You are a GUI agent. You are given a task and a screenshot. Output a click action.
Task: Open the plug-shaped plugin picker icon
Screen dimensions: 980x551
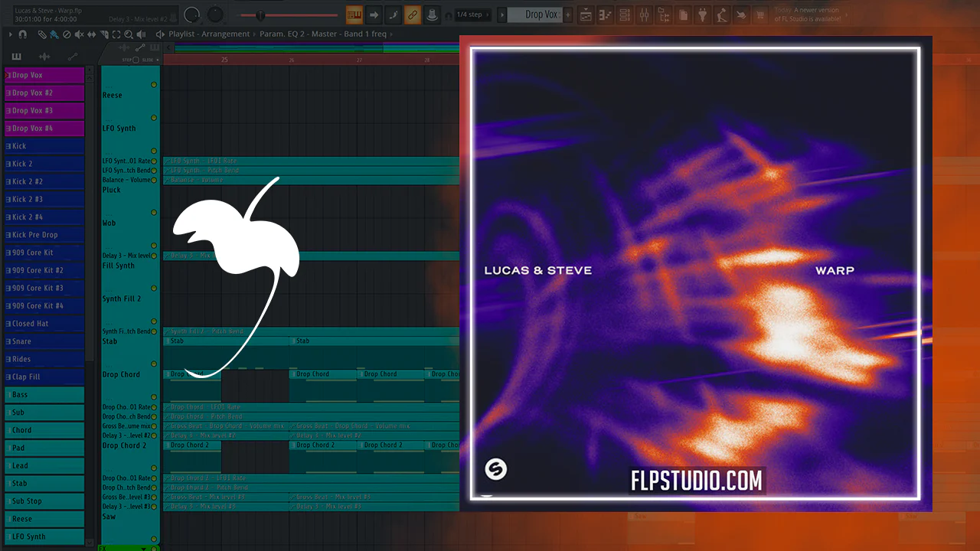pos(702,15)
